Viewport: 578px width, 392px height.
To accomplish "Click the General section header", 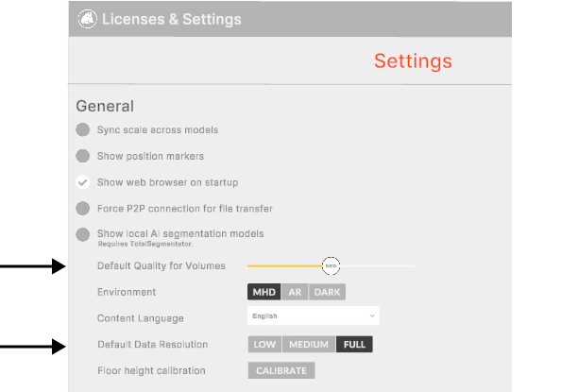I will 105,107.
